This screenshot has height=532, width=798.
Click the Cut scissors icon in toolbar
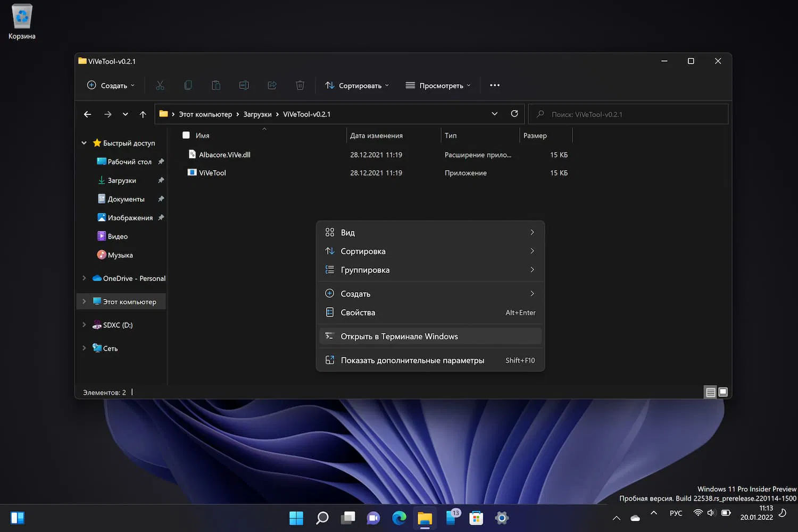click(x=160, y=85)
